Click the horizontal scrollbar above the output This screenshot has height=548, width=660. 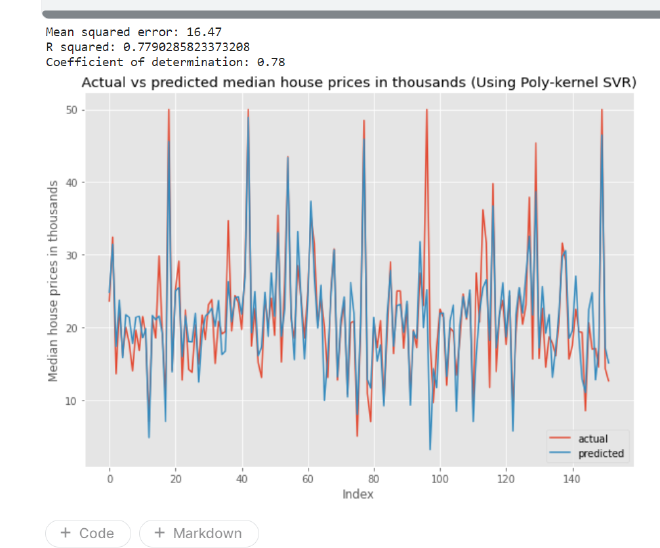coord(350,13)
